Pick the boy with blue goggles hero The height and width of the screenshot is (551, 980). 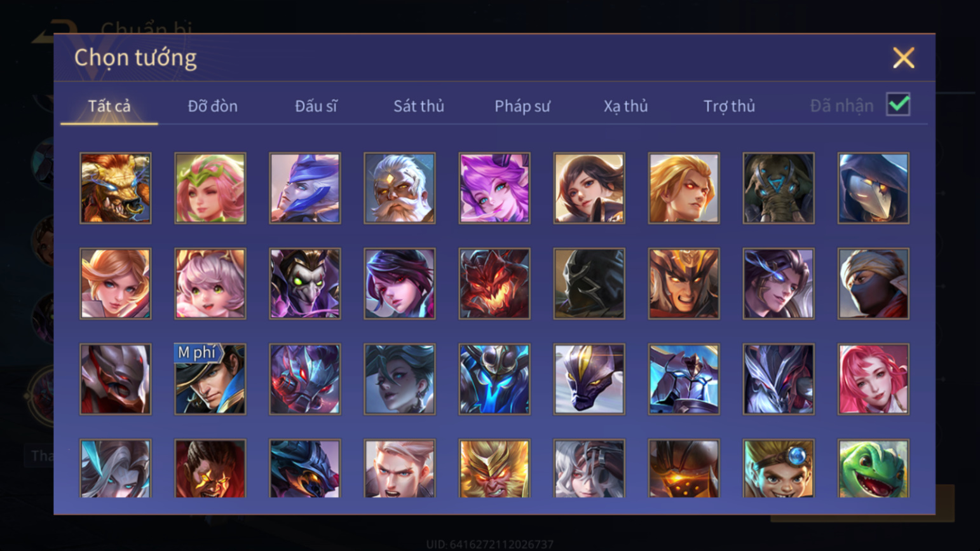(779, 468)
